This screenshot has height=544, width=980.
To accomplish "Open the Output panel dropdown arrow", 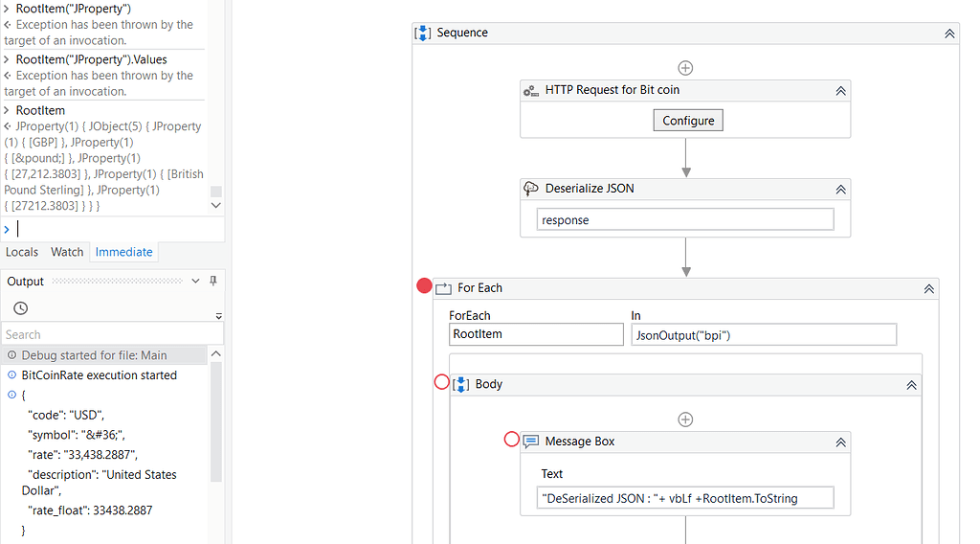I will [196, 282].
